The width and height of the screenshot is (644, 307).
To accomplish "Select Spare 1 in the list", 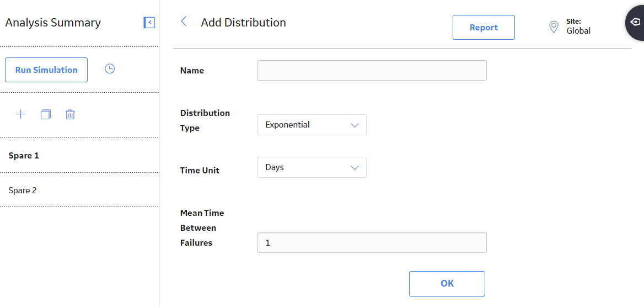I will pyautogui.click(x=79, y=156).
